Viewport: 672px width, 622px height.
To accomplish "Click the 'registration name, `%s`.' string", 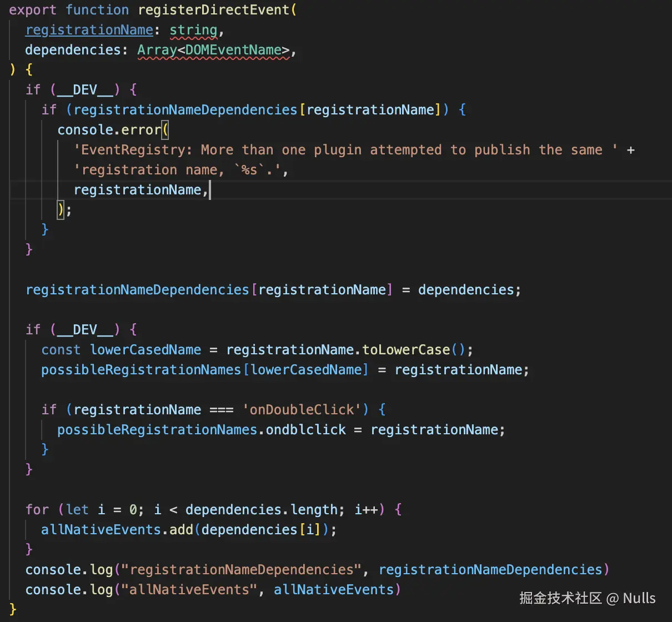I will click(177, 170).
